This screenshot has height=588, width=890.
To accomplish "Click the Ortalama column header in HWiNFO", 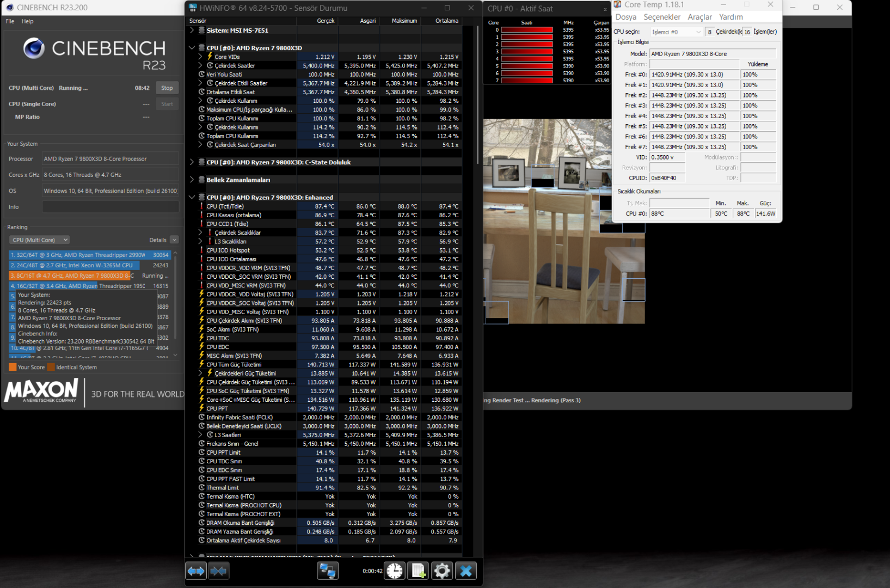I will (x=441, y=21).
